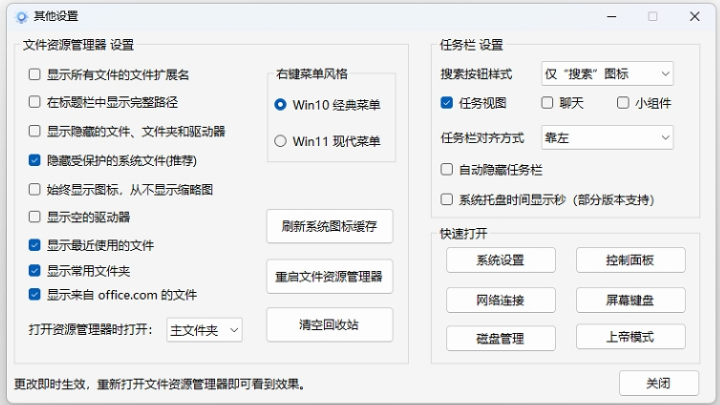Check 在标题栏中显示完整路径 option
Image resolution: width=720 pixels, height=405 pixels.
tap(35, 102)
